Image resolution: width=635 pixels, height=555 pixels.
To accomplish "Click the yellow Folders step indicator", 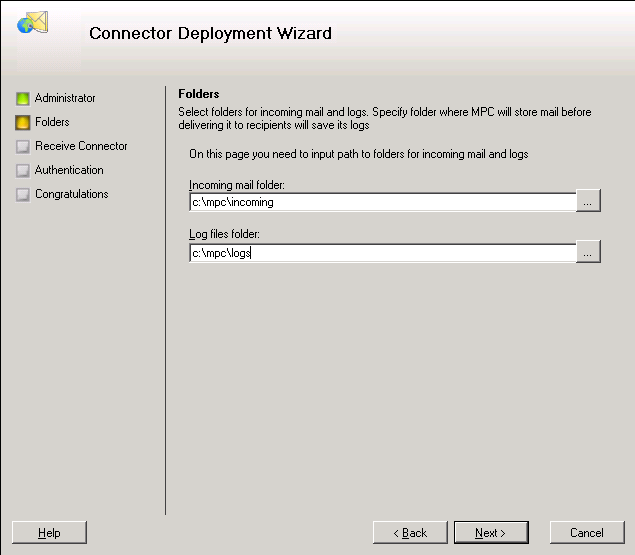I will [x=23, y=122].
